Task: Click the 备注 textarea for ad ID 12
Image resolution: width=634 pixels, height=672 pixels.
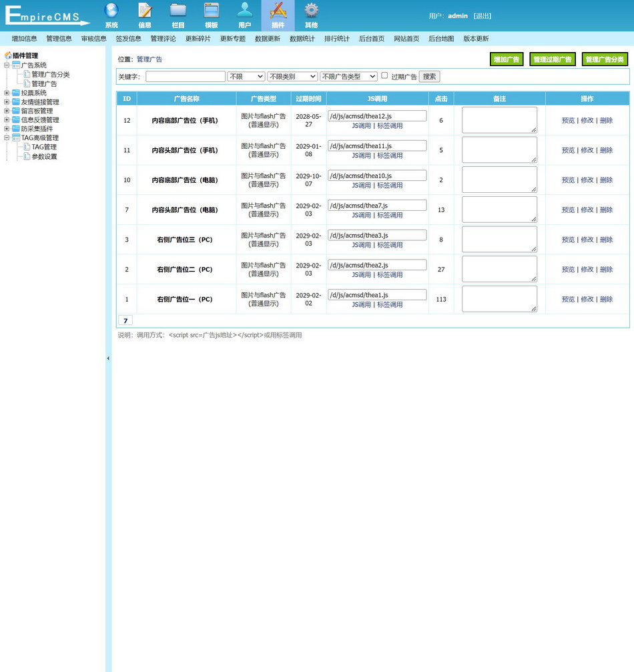Action: (499, 120)
